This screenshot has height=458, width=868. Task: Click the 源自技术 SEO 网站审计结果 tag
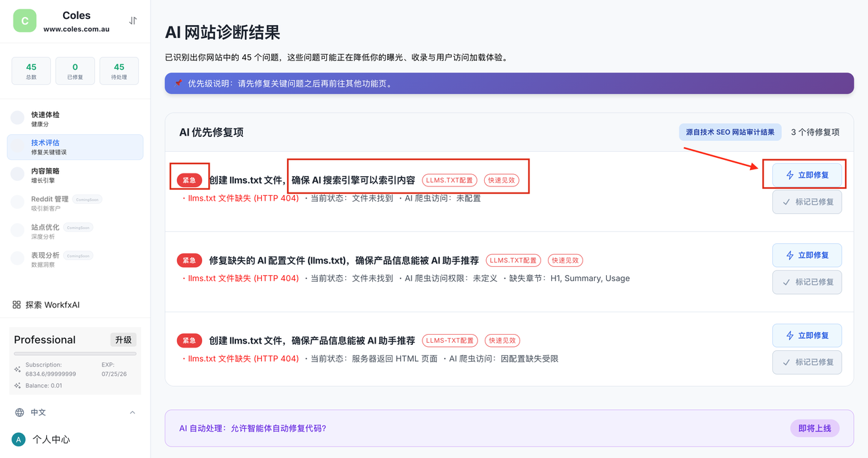730,132
